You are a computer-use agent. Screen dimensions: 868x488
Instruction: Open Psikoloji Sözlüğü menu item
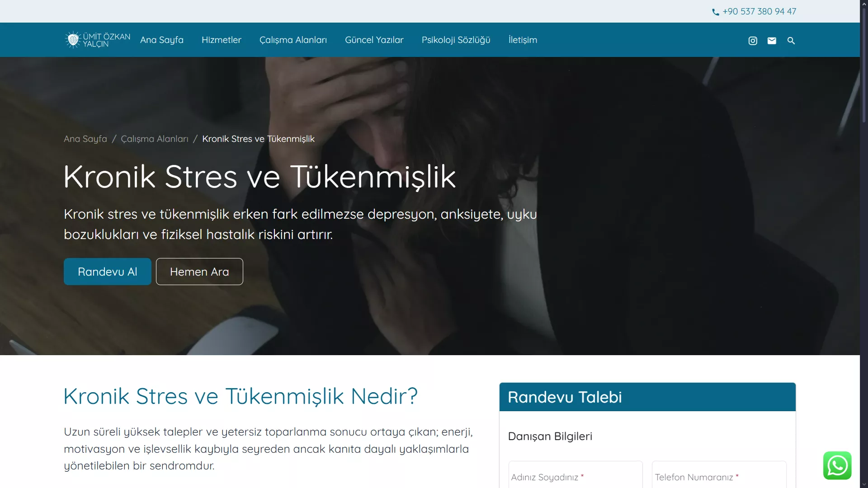pos(456,40)
